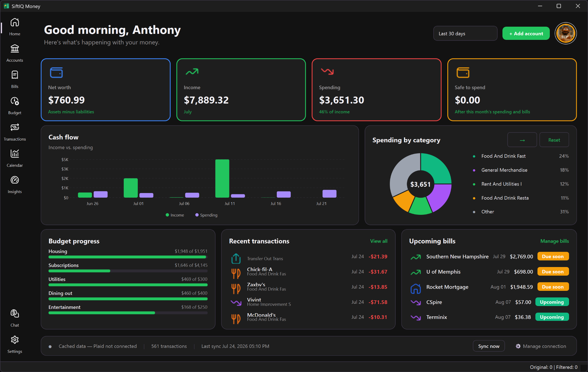Open Transactions from the sidebar

click(x=15, y=127)
